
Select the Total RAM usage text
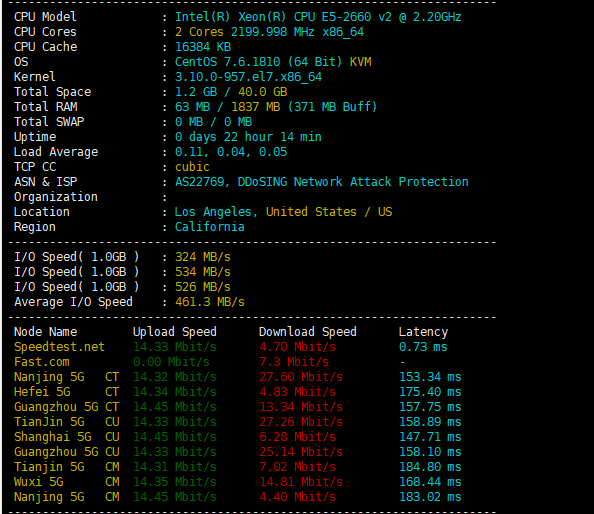pos(276,107)
